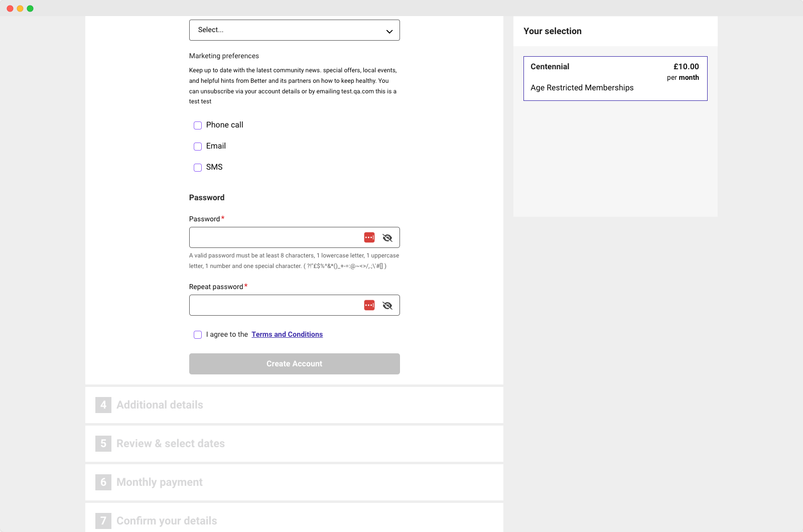The height and width of the screenshot is (532, 803).
Task: Minimize the window with the yellow button
Action: click(20, 9)
